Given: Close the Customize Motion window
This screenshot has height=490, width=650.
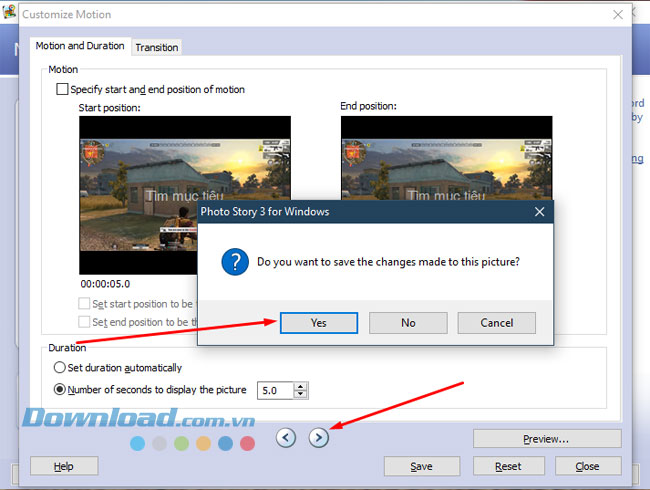Looking at the screenshot, I should coord(618,15).
